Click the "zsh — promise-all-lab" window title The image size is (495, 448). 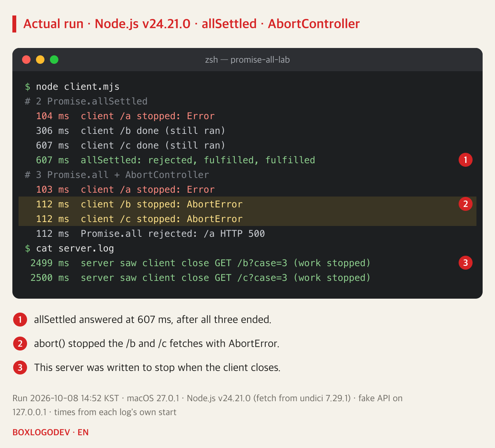point(247,60)
